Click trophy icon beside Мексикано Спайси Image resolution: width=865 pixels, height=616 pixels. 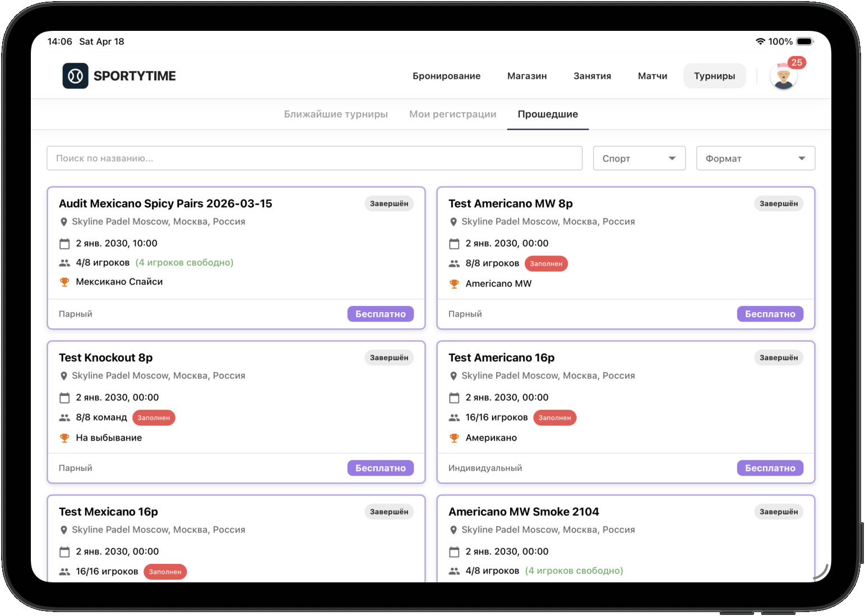(x=64, y=282)
